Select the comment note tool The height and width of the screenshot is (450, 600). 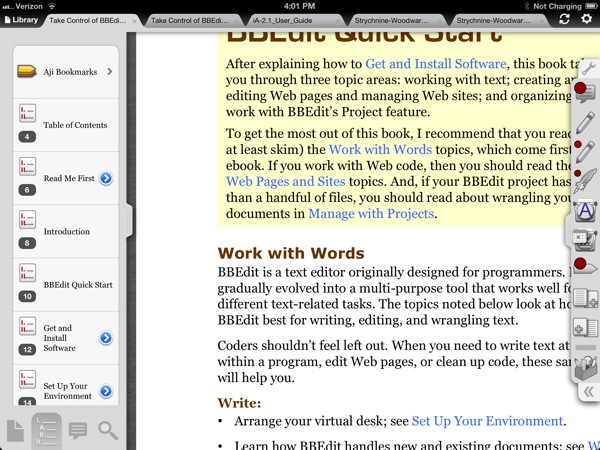tap(585, 92)
